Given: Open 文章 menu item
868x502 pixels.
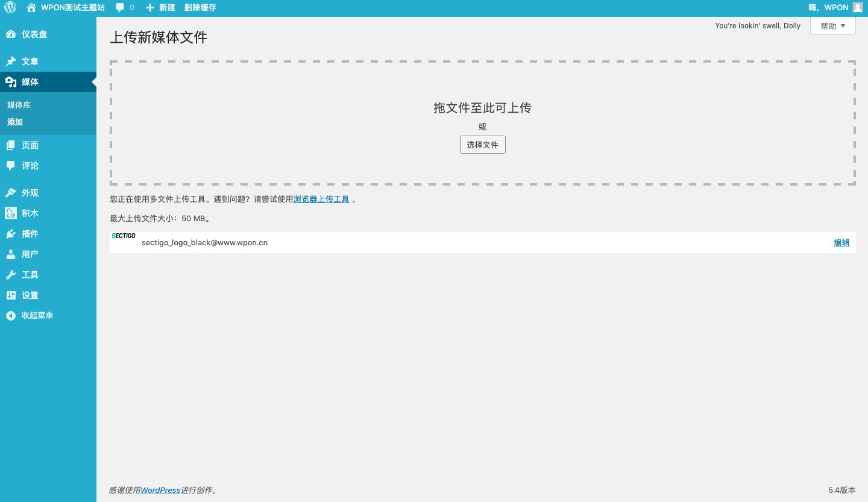Looking at the screenshot, I should click(48, 61).
